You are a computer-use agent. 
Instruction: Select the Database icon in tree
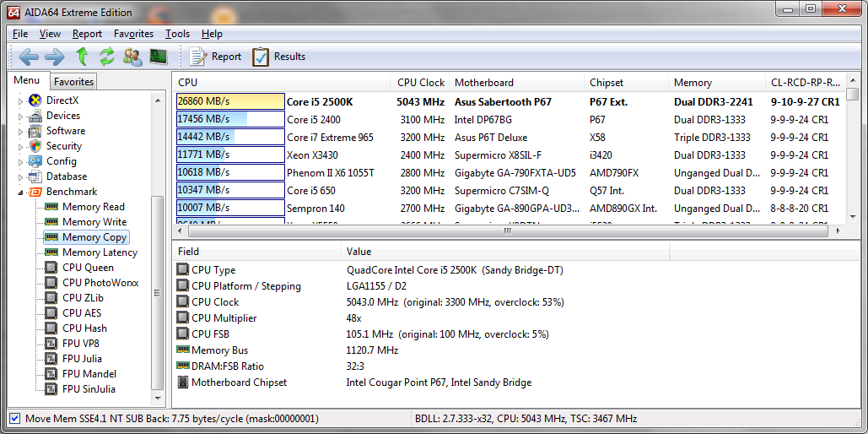[x=35, y=176]
